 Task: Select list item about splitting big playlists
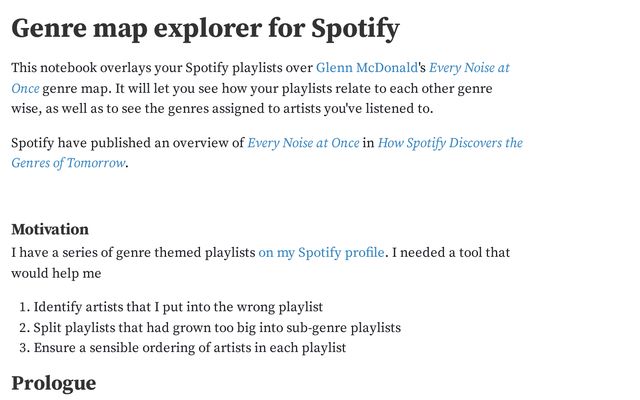(x=217, y=327)
